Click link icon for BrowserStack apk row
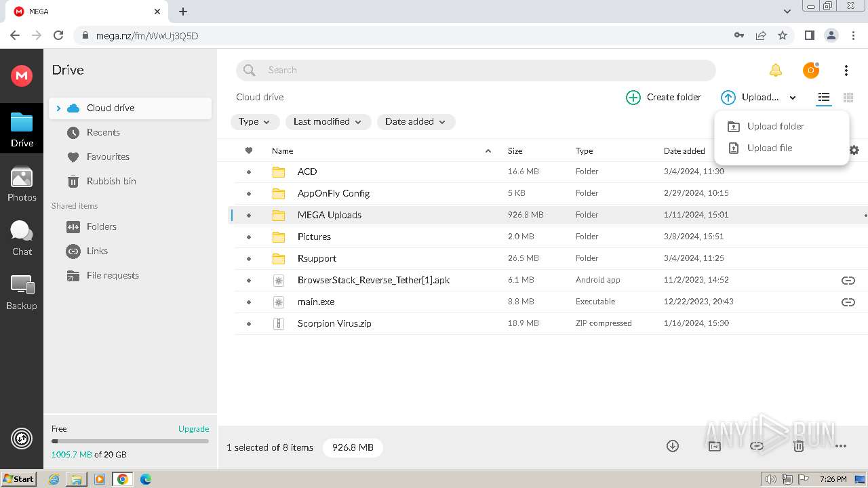 [848, 280]
